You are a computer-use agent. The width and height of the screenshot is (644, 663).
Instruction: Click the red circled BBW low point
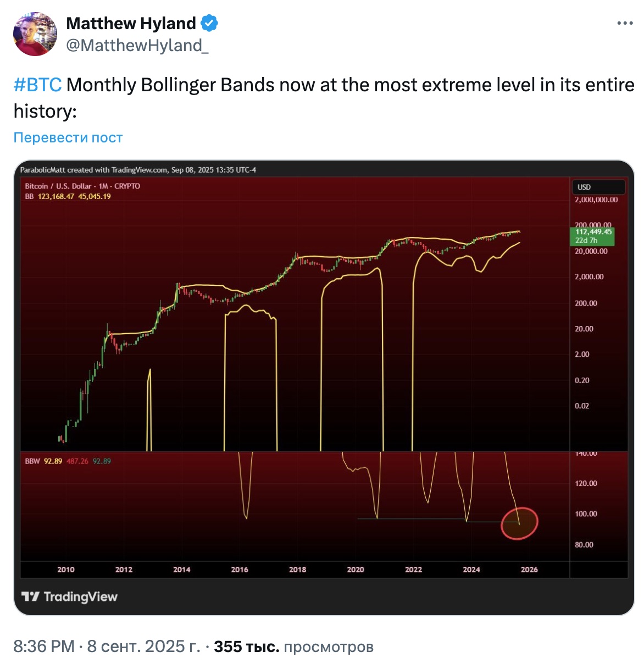point(519,523)
